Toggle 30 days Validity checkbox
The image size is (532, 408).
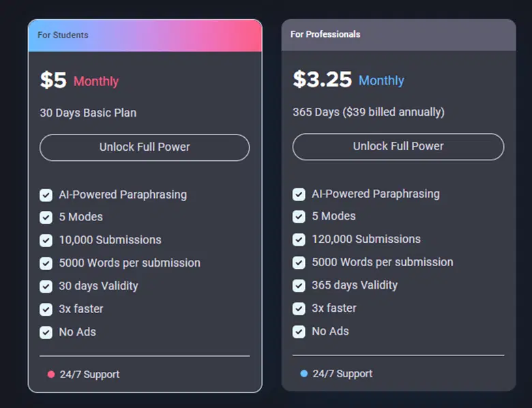pos(46,287)
